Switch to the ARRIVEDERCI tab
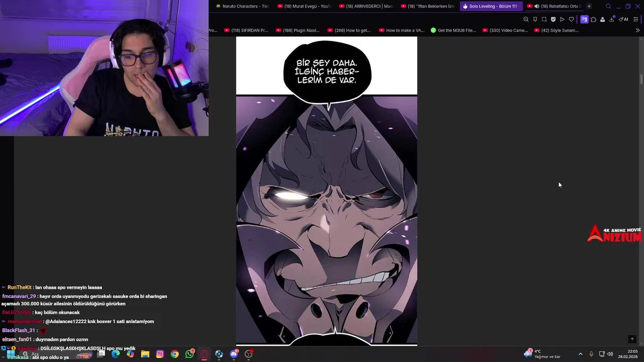The height and width of the screenshot is (362, 644). (366, 6)
